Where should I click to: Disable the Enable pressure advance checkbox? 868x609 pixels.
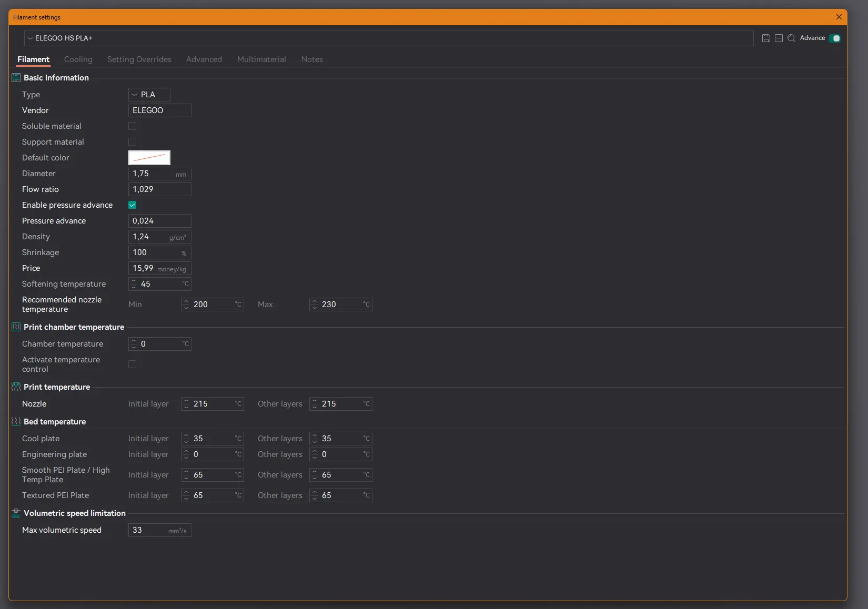click(x=133, y=205)
